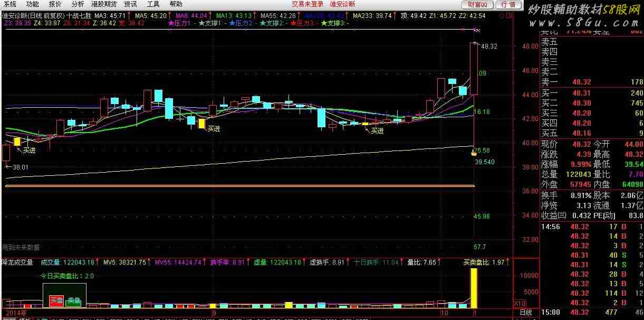Click the 迪安诊断 title link
Image resolution: width=644 pixels, height=320 pixels.
[x=342, y=4]
